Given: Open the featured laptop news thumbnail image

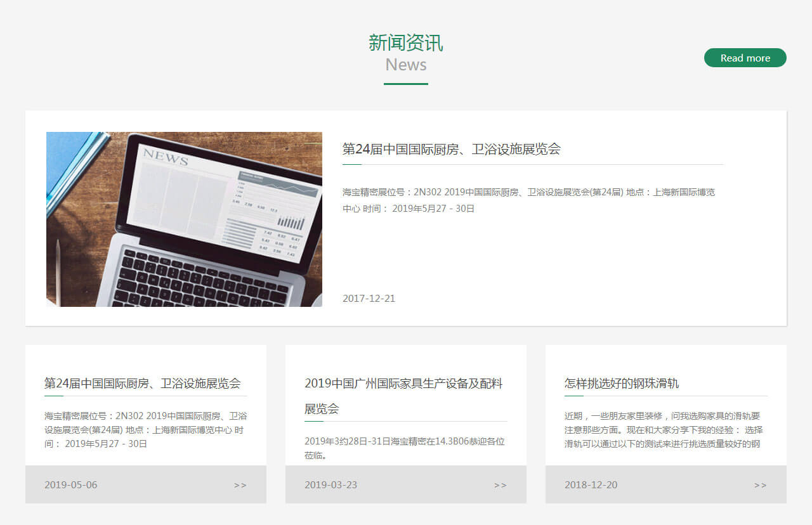Looking at the screenshot, I should coord(184,219).
